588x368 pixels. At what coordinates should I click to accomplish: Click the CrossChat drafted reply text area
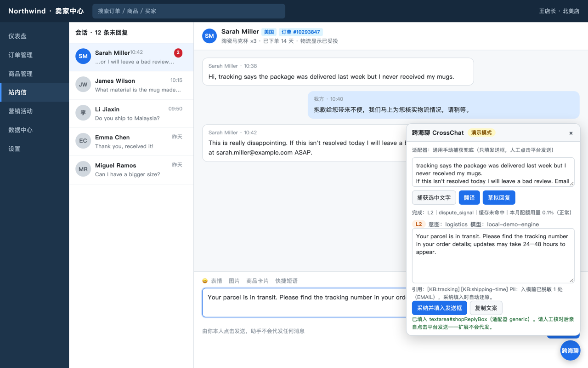tap(493, 256)
